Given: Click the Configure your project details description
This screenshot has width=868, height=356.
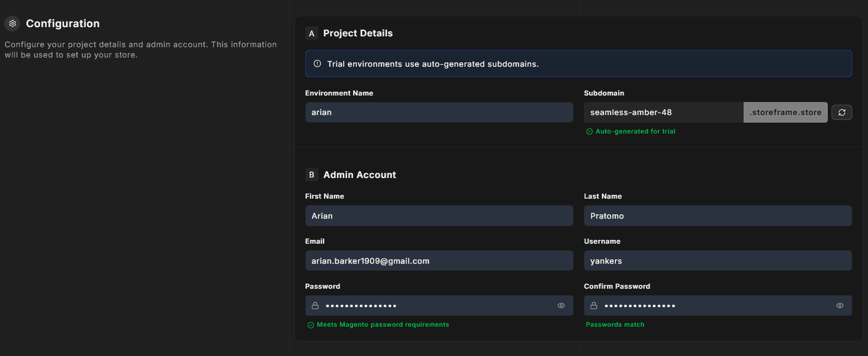Looking at the screenshot, I should coord(141,49).
